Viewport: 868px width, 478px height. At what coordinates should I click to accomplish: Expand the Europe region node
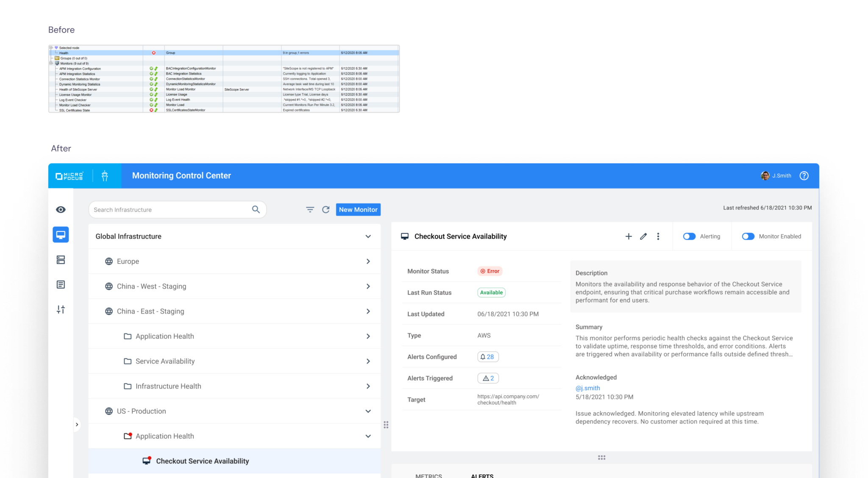pyautogui.click(x=368, y=261)
